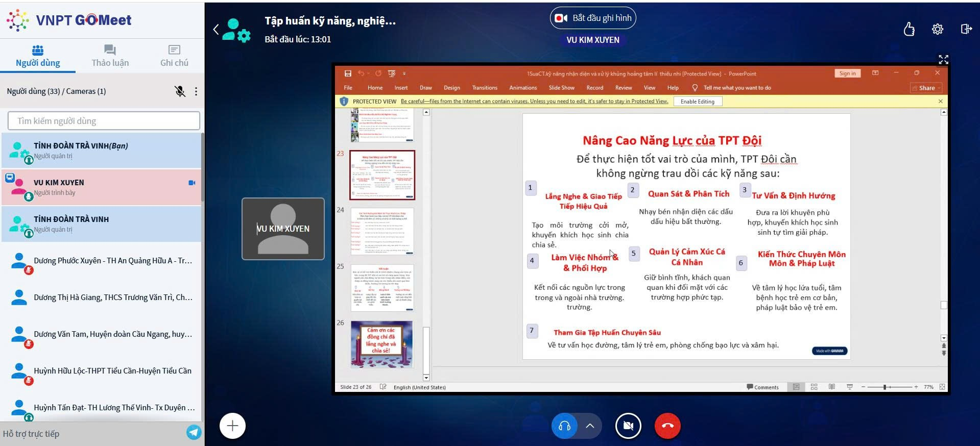The width and height of the screenshot is (980, 446).
Task: Expand shared screen to fullscreen
Action: pyautogui.click(x=943, y=60)
